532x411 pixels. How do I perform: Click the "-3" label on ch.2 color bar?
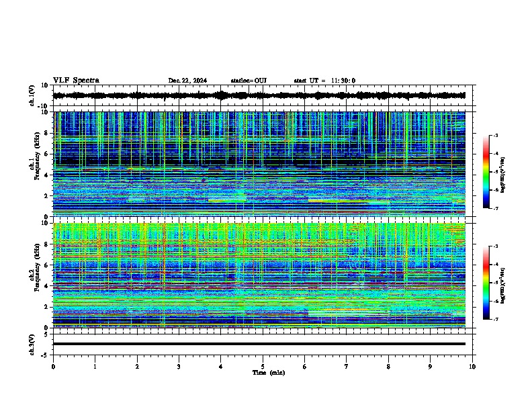coord(496,246)
